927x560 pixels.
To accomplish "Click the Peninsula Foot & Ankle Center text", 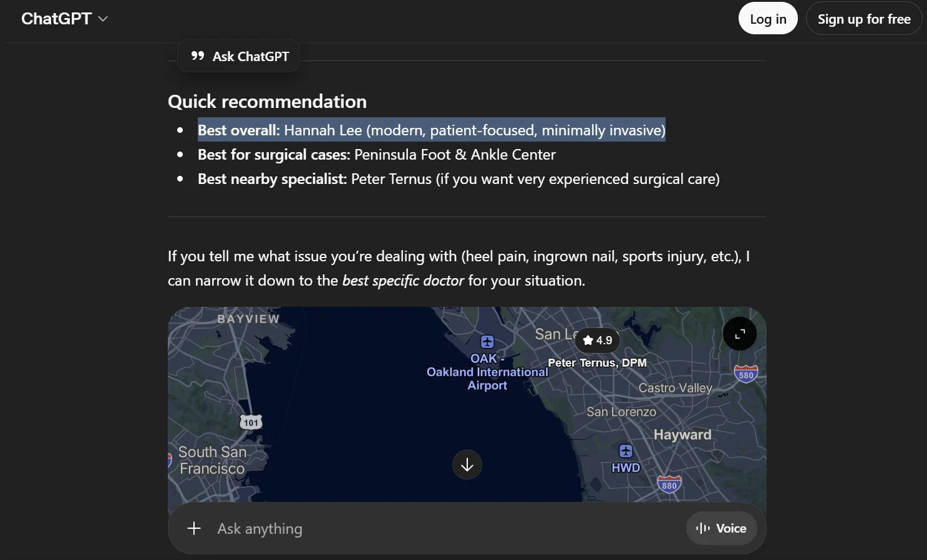I will (454, 155).
